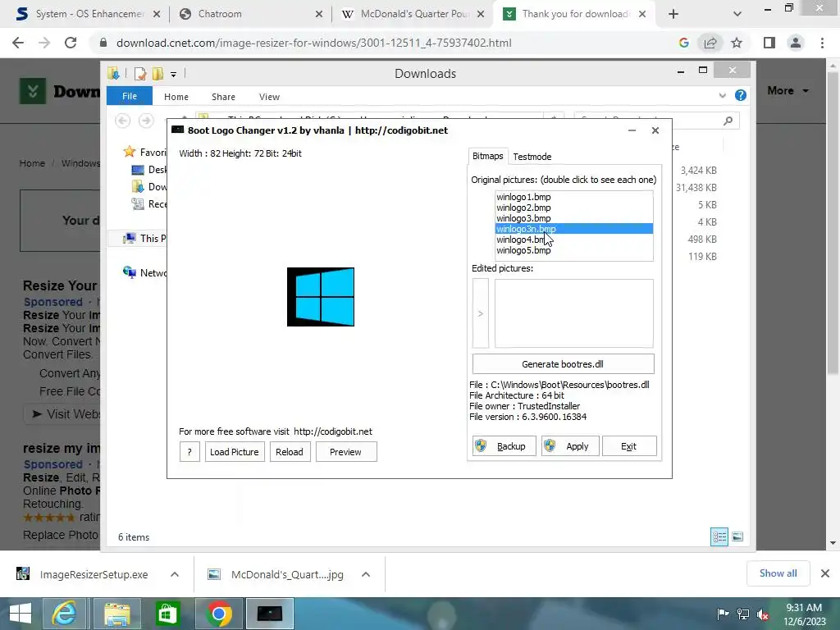Bookmark this page with star icon
Viewport: 840px width, 630px height.
737,43
